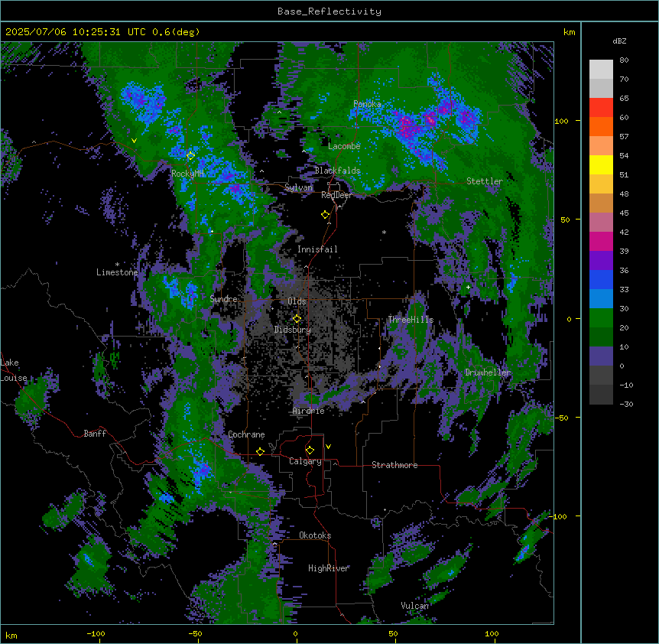Select the bright green 20-30 dBZ legend swatch
Viewport: 659px width, 644px height.
pyautogui.click(x=601, y=318)
